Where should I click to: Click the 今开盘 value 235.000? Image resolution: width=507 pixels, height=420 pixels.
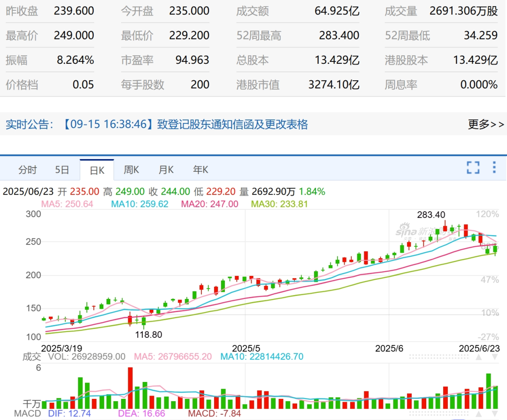tap(189, 11)
